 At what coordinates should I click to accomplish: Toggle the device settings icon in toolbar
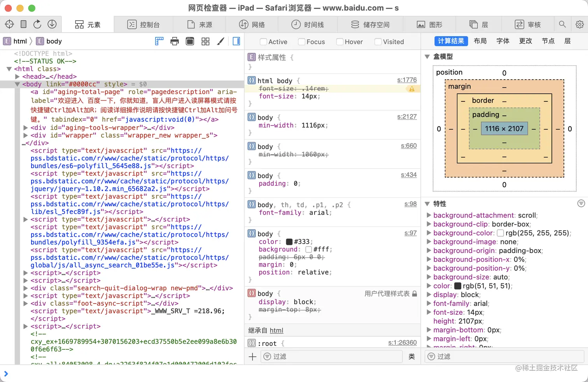point(23,24)
